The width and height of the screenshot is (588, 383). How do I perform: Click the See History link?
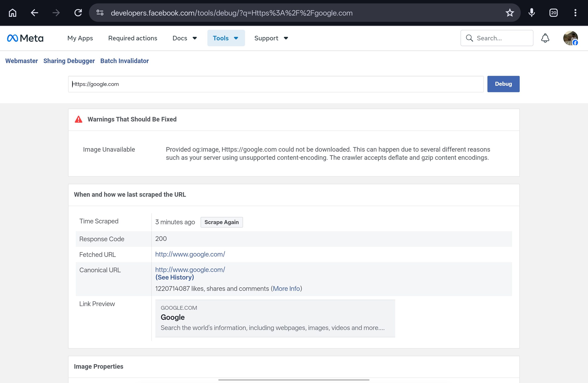tap(174, 277)
